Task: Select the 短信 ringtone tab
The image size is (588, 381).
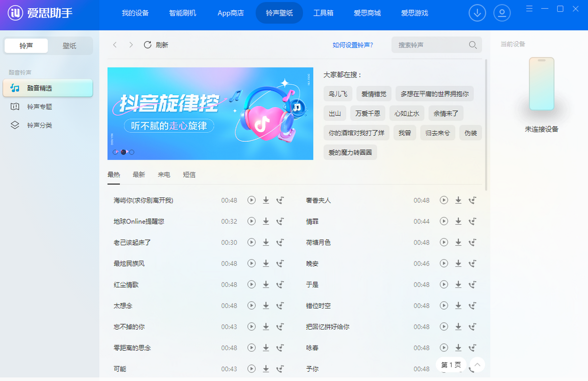Action: tap(189, 175)
